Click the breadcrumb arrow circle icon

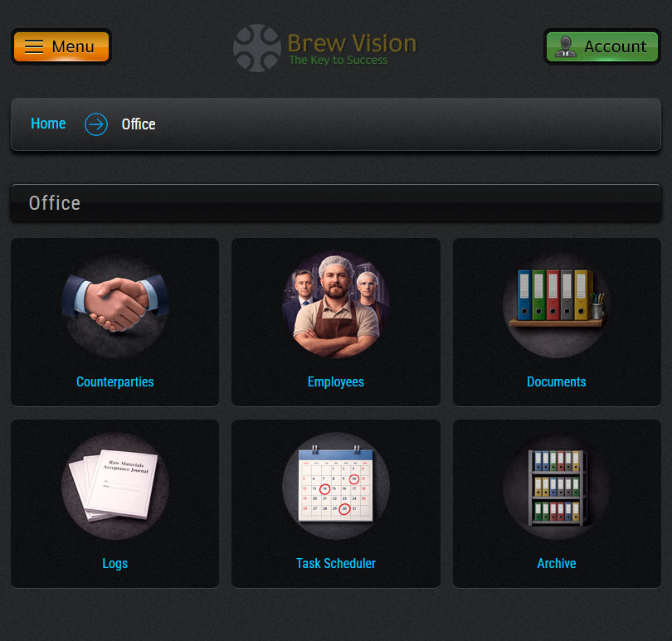point(96,124)
